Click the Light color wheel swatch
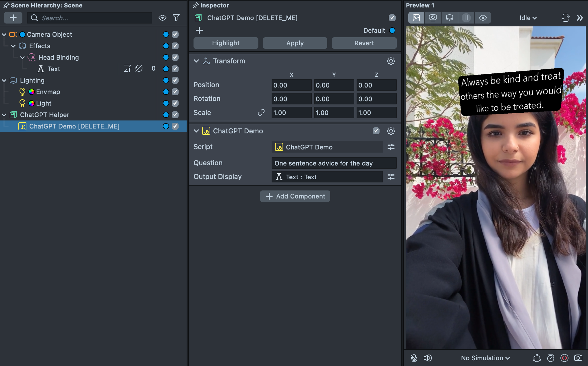Screen dimensions: 588x366 click(x=32, y=103)
